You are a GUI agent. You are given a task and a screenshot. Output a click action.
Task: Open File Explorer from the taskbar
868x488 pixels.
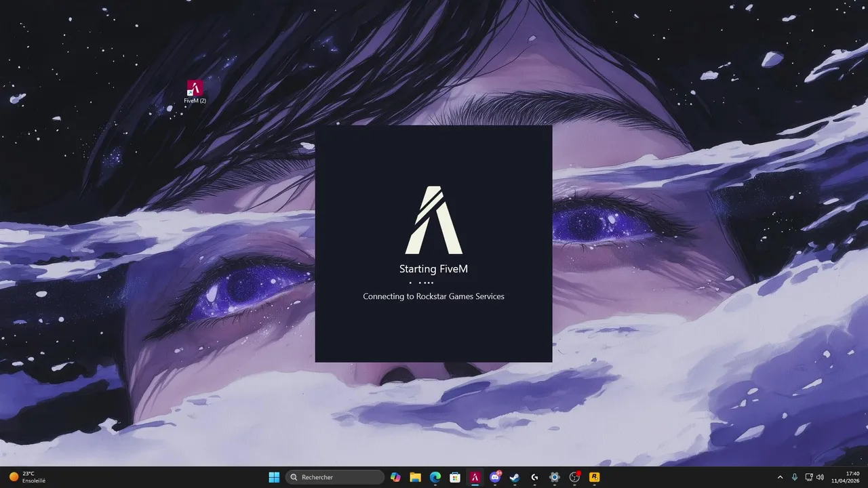pyautogui.click(x=415, y=477)
